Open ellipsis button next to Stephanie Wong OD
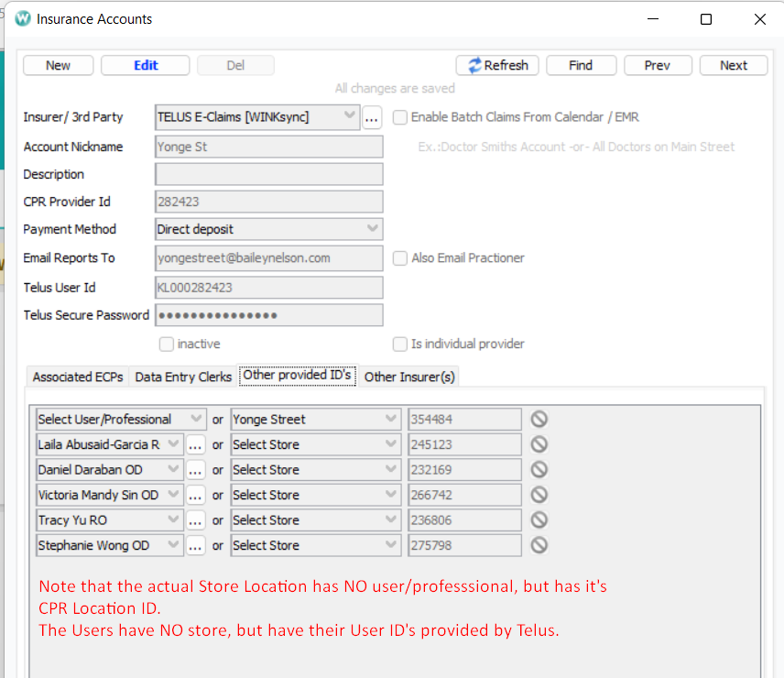 coord(195,545)
